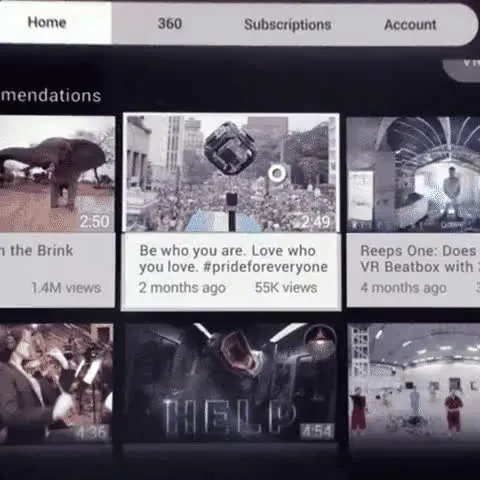Open the orchestra video thumbnail lasting 4:36
The height and width of the screenshot is (480, 480).
56,383
